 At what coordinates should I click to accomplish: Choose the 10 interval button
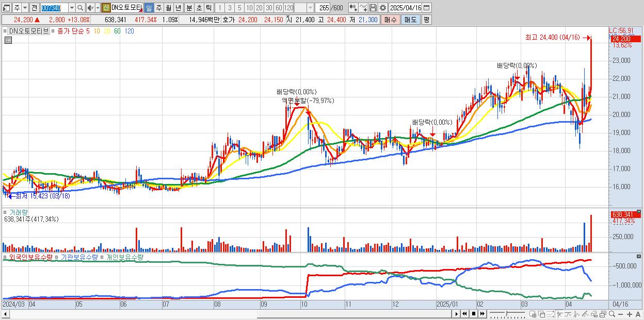(x=249, y=8)
